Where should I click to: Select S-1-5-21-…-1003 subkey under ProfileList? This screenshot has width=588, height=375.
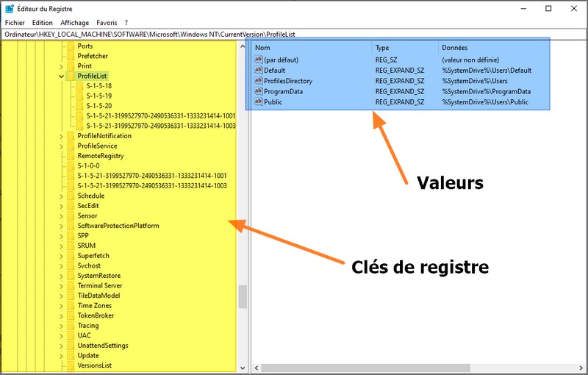[x=160, y=126]
